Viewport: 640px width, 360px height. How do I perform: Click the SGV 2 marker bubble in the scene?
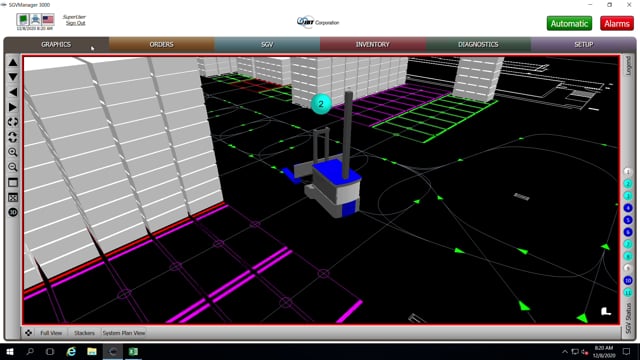pos(321,104)
